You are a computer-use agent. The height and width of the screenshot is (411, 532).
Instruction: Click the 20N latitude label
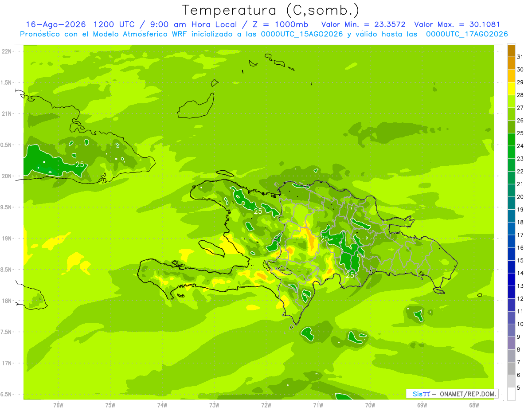(x=7, y=176)
